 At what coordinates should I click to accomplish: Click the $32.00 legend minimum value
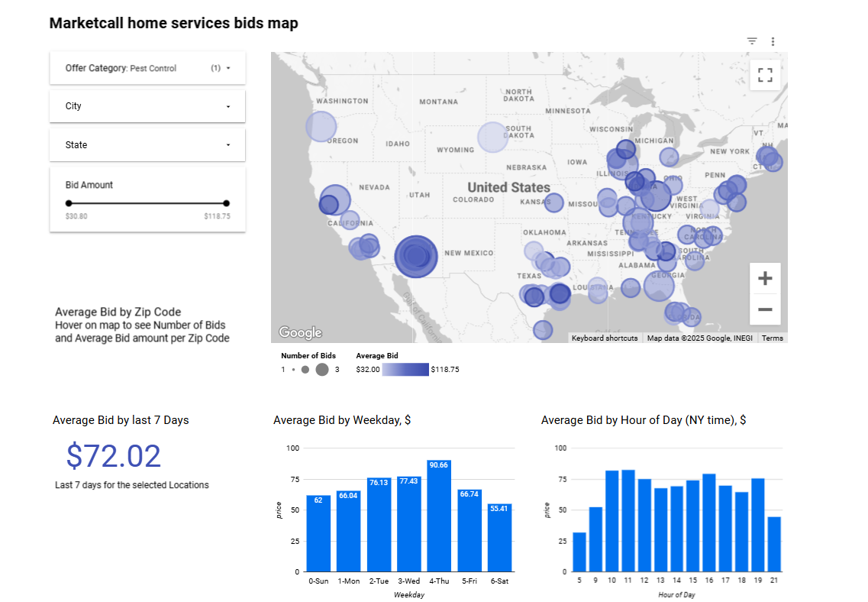[x=367, y=370]
